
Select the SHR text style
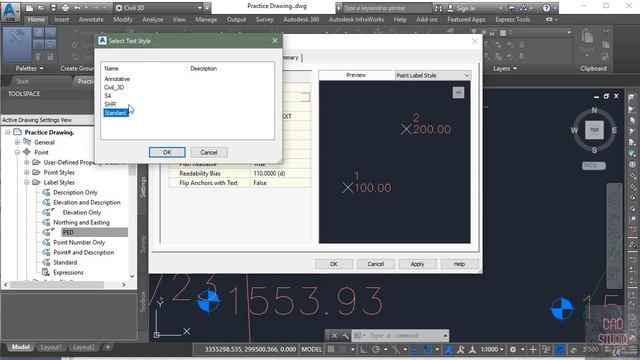[x=110, y=104]
